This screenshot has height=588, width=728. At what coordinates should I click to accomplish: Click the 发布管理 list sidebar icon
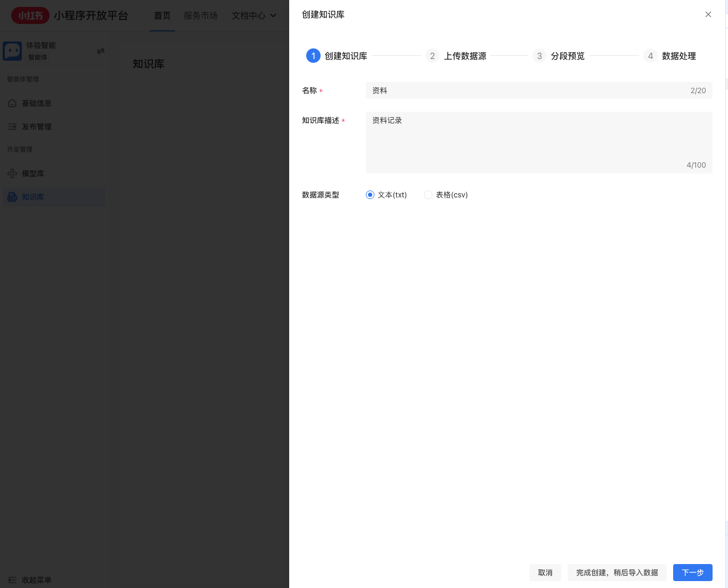tap(12, 127)
